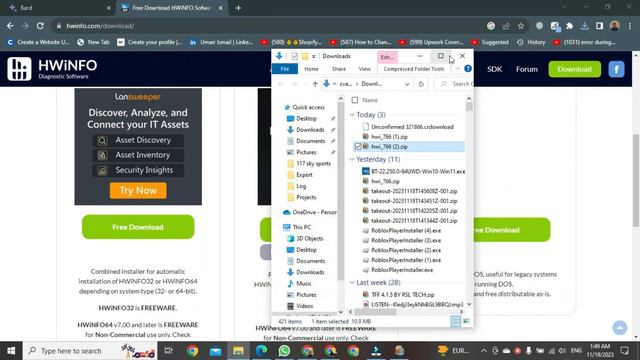Open a new Chrome tab
This screenshot has height=360, width=640.
pyautogui.click(x=238, y=8)
